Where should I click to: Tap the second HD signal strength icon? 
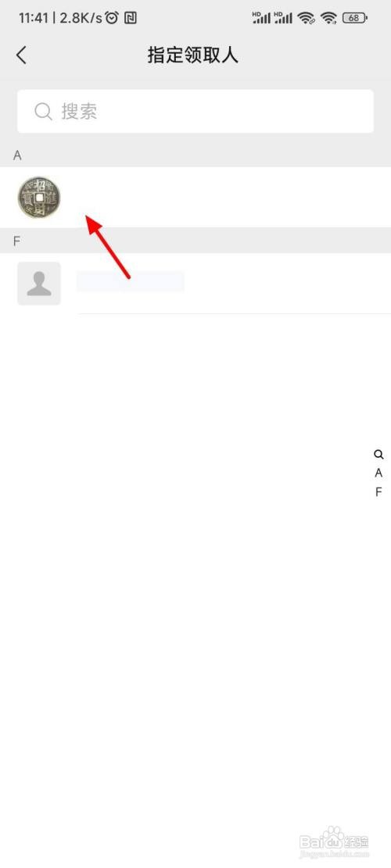[283, 18]
